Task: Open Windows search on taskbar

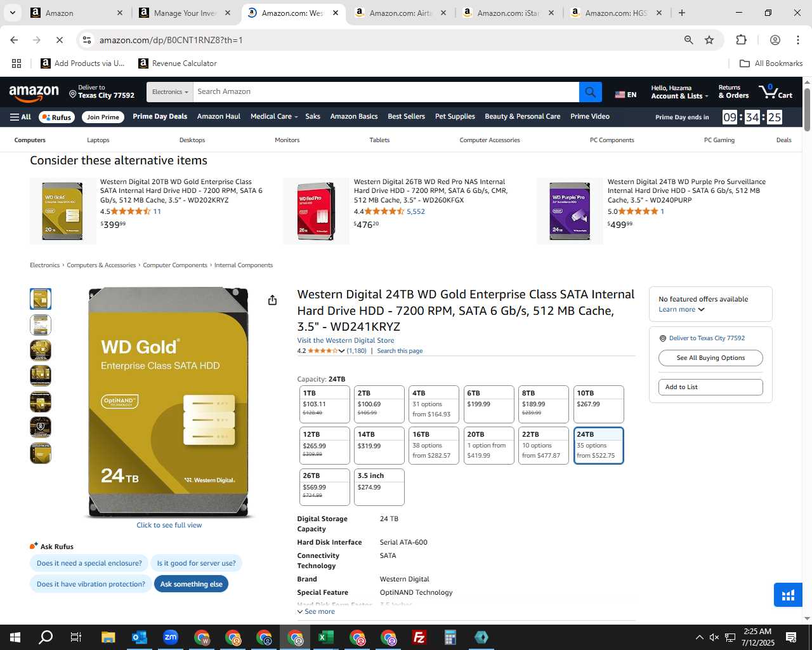Action: pos(46,637)
